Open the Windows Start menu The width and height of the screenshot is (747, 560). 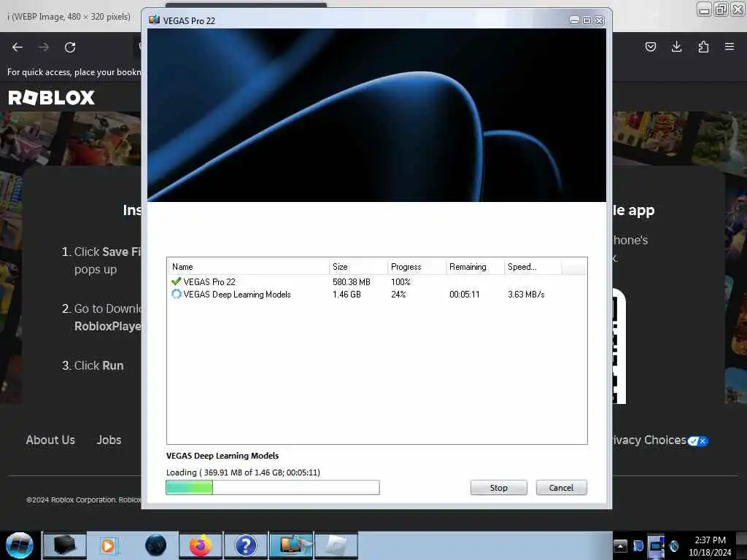click(x=19, y=545)
